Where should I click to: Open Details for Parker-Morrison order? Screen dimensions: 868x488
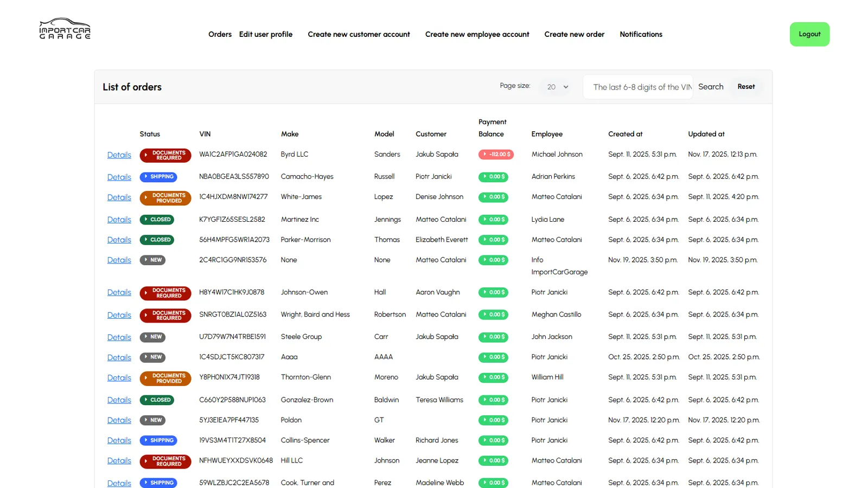[119, 240]
